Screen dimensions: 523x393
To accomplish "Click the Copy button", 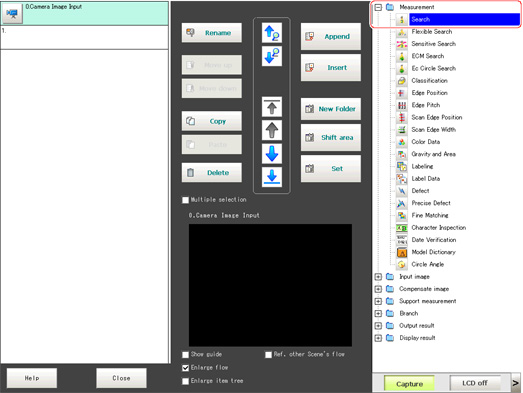I will click(x=211, y=121).
